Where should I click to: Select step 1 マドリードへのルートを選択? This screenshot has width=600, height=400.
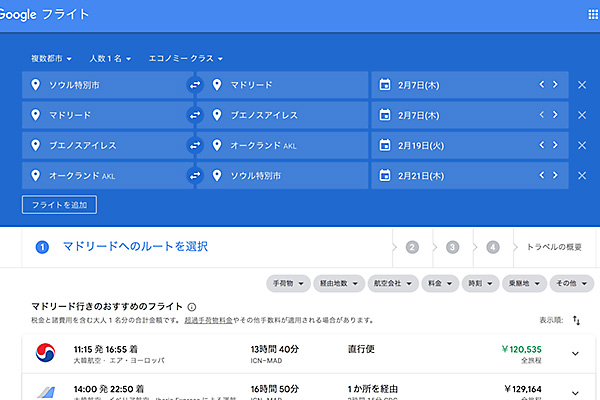coord(122,247)
